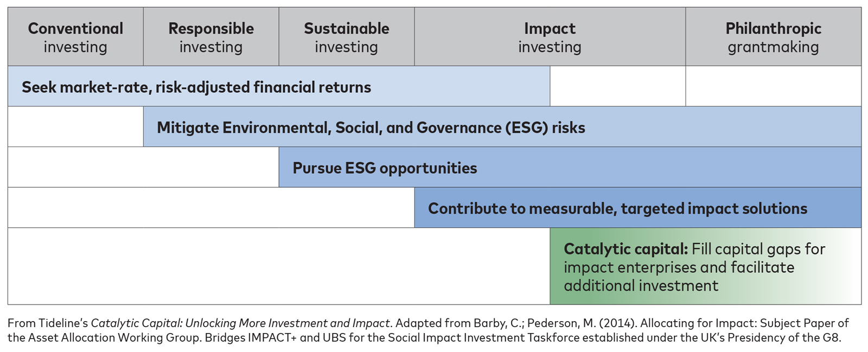Click the Seek market-rate financial returns bar
Viewport: 868px width, 352px height.
coord(279,87)
